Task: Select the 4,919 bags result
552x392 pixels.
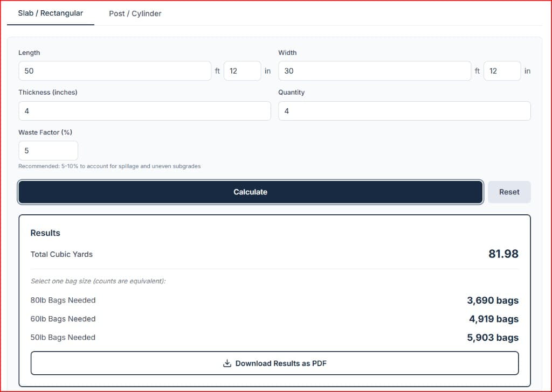Action: coord(494,319)
